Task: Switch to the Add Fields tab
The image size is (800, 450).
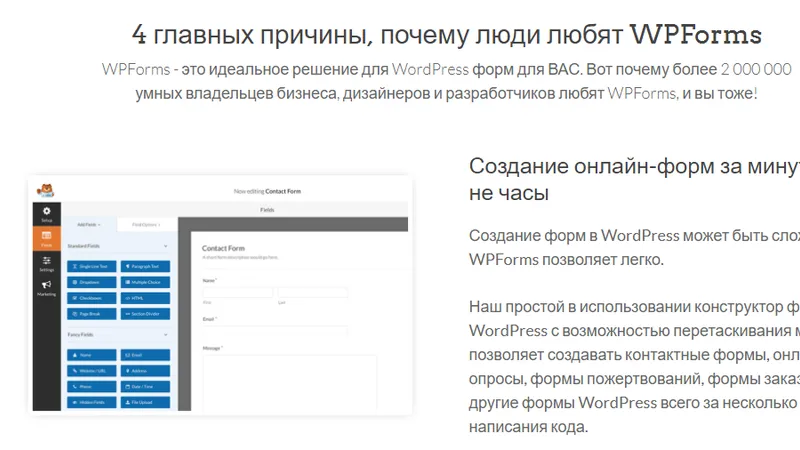Action: [89, 224]
